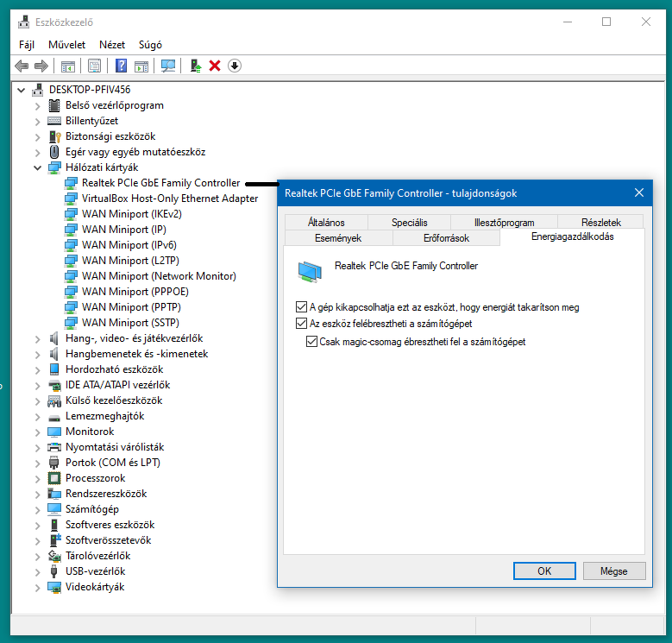Confirm the dialog with OK
Image resolution: width=672 pixels, height=643 pixels.
coord(544,571)
